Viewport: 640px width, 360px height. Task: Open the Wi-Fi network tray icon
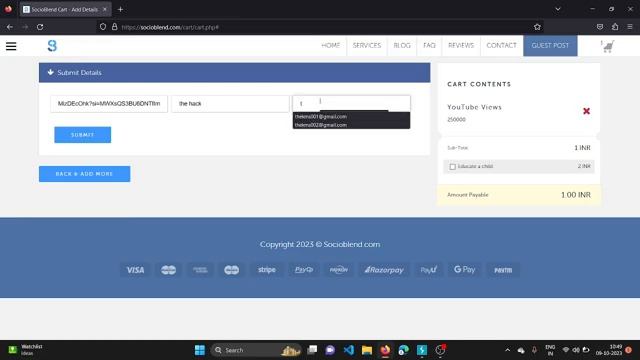click(x=566, y=350)
